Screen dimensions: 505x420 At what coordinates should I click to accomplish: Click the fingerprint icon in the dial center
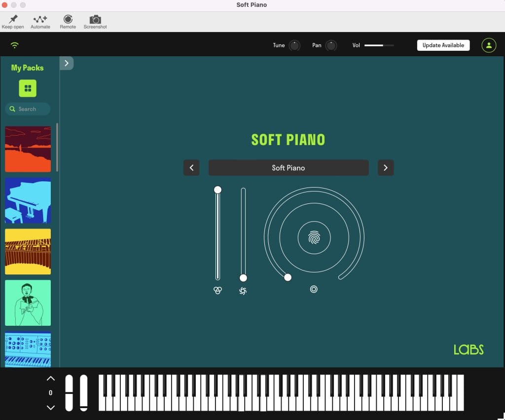314,238
